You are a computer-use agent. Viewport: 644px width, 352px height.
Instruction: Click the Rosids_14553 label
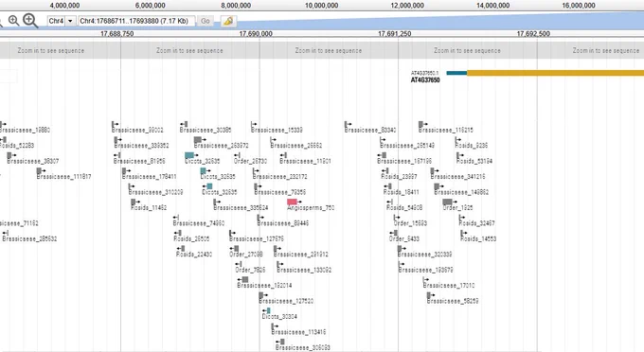click(x=478, y=238)
